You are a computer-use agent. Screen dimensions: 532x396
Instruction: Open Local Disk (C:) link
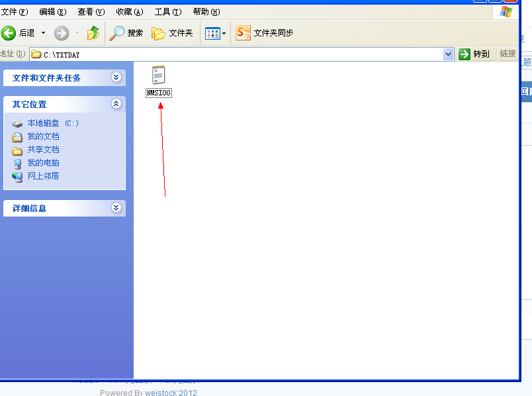(53, 123)
